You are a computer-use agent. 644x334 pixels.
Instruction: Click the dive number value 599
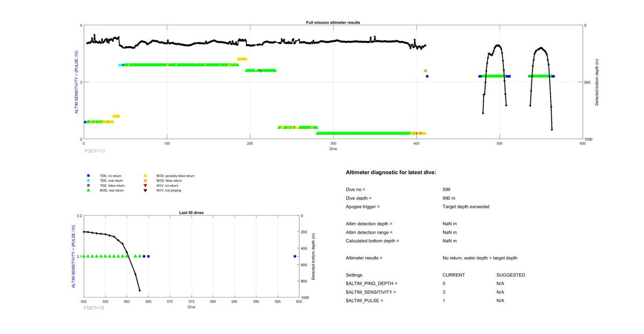point(447,190)
